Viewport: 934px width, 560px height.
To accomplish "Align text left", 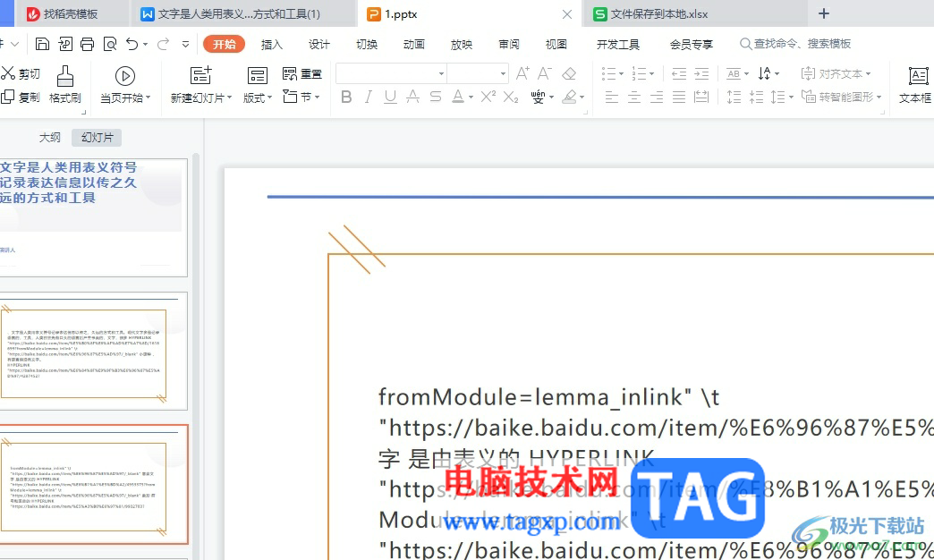I will point(612,98).
